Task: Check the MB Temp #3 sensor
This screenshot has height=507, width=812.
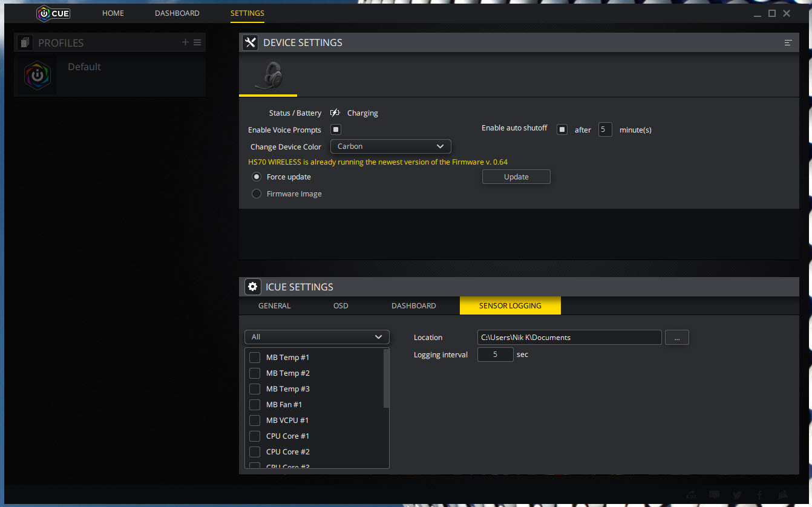Action: (255, 388)
